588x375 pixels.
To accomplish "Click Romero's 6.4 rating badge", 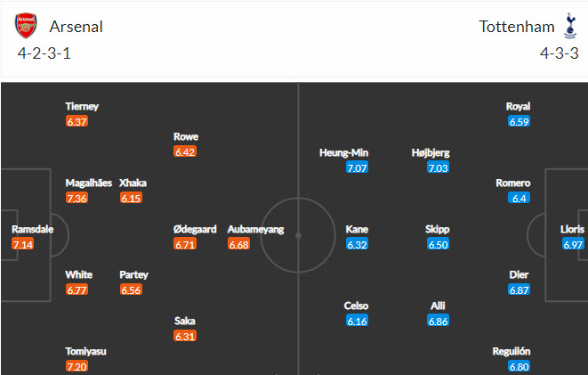I will 519,198.
